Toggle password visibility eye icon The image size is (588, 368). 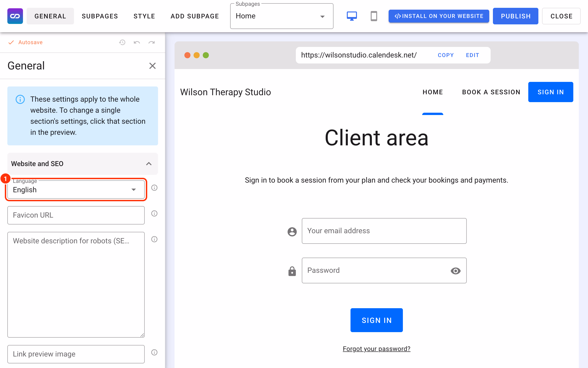tap(455, 271)
